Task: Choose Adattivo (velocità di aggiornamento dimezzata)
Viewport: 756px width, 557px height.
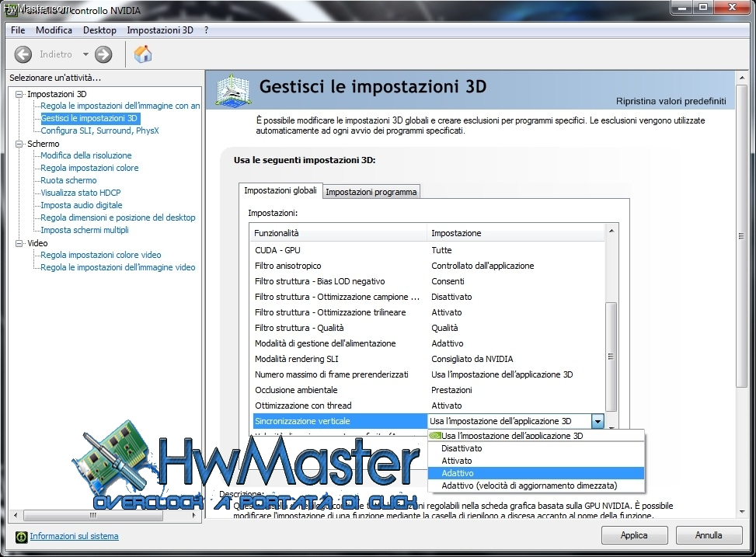Action: tap(536, 486)
